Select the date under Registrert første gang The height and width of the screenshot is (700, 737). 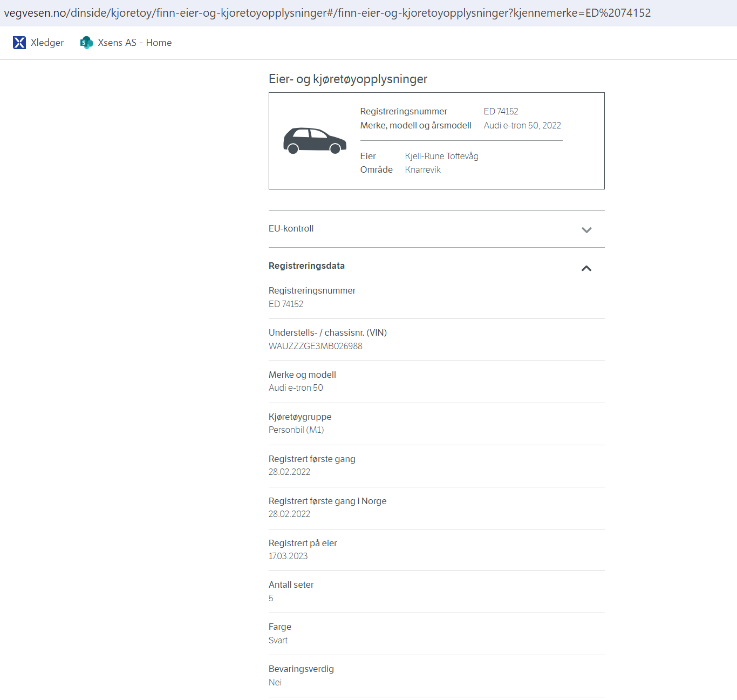(290, 472)
